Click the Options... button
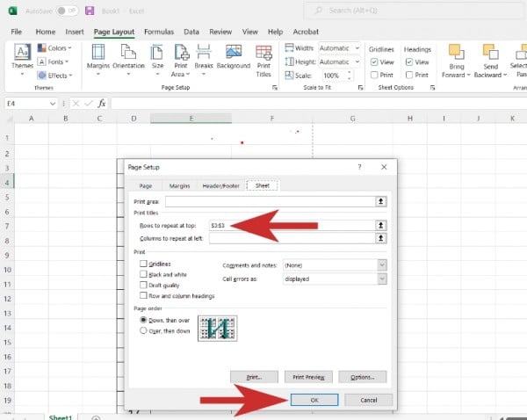 [362, 377]
